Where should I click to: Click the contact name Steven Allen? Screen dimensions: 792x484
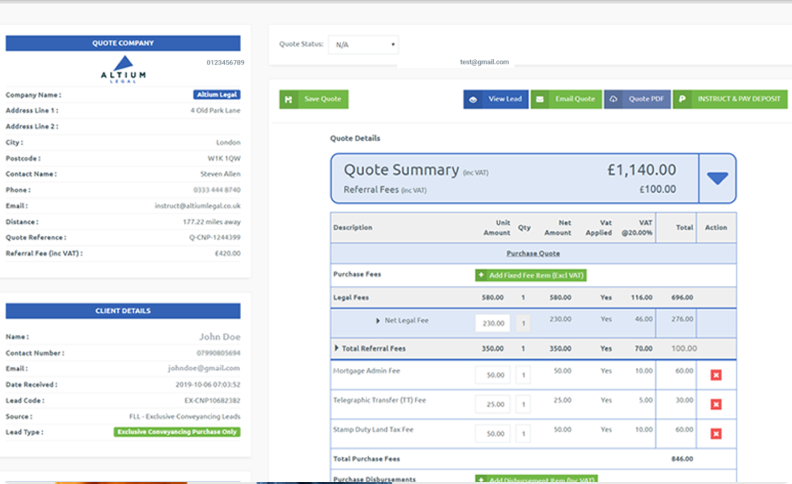click(220, 174)
